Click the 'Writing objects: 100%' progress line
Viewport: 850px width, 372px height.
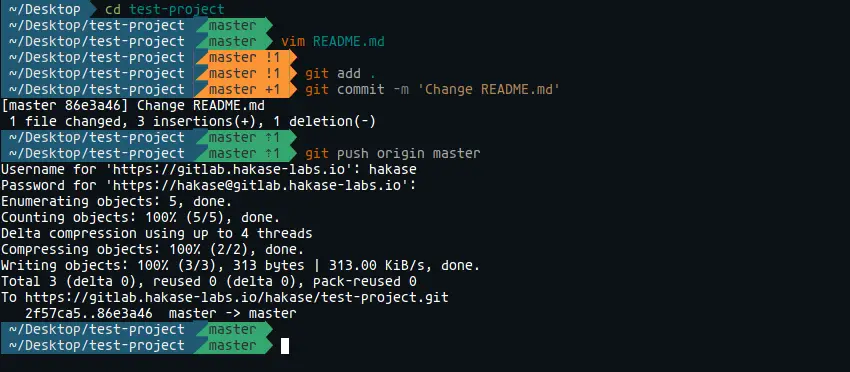pyautogui.click(x=241, y=266)
